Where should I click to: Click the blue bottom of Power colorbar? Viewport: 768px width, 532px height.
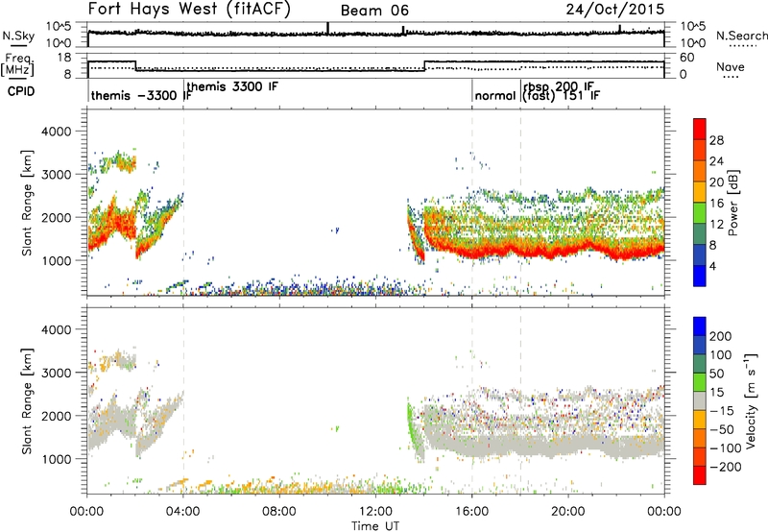[x=700, y=276]
